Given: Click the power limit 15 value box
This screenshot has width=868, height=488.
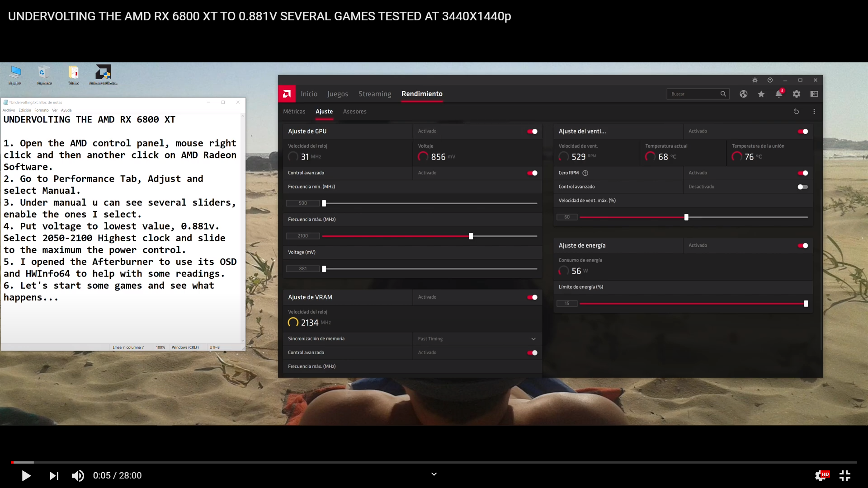Looking at the screenshot, I should point(567,304).
